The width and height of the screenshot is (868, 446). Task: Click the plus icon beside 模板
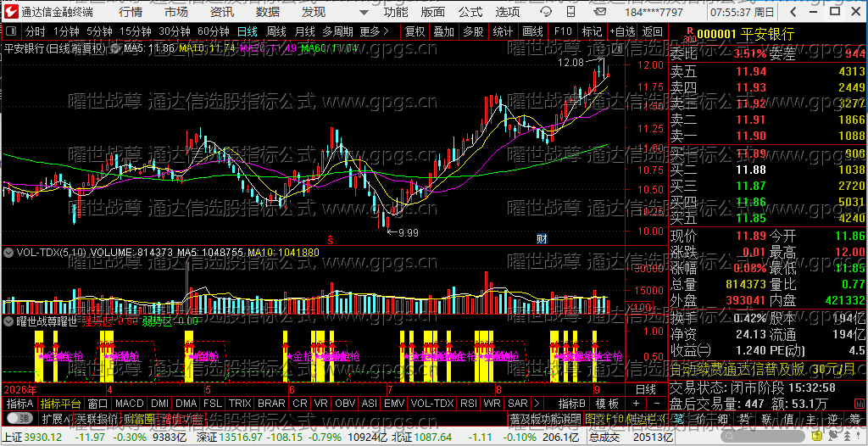tap(636, 404)
